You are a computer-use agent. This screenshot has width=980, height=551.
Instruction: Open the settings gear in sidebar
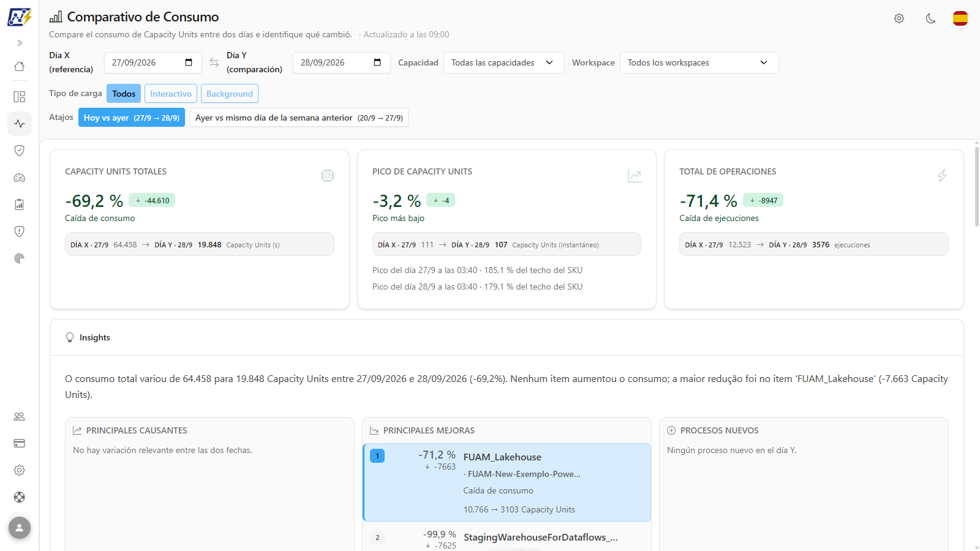click(20, 470)
